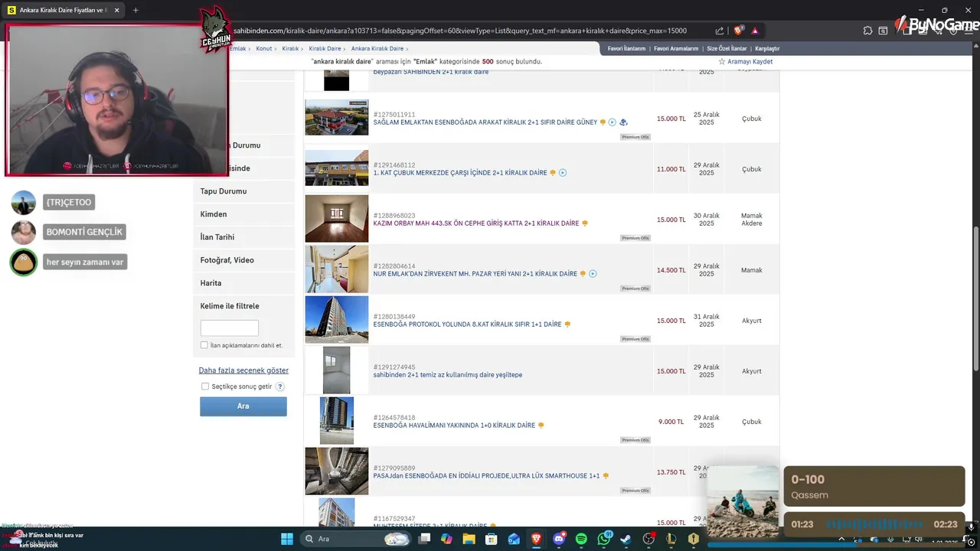
Task: Open 3D tour icon on SAĞLAM EMLAKTAN listing
Action: [623, 122]
